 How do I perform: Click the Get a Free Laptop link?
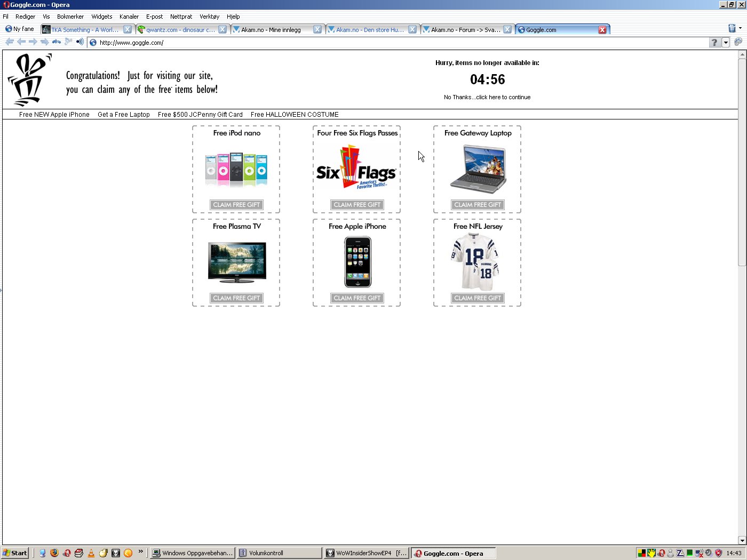[x=124, y=114]
